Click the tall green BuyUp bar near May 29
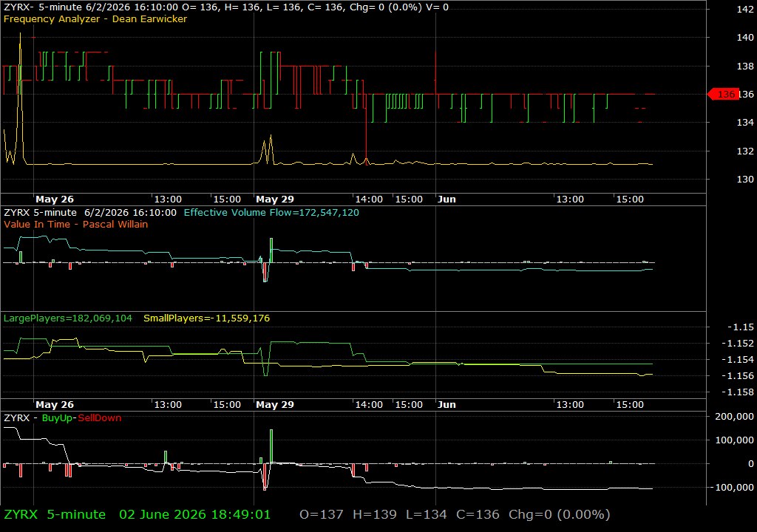 [x=271, y=446]
